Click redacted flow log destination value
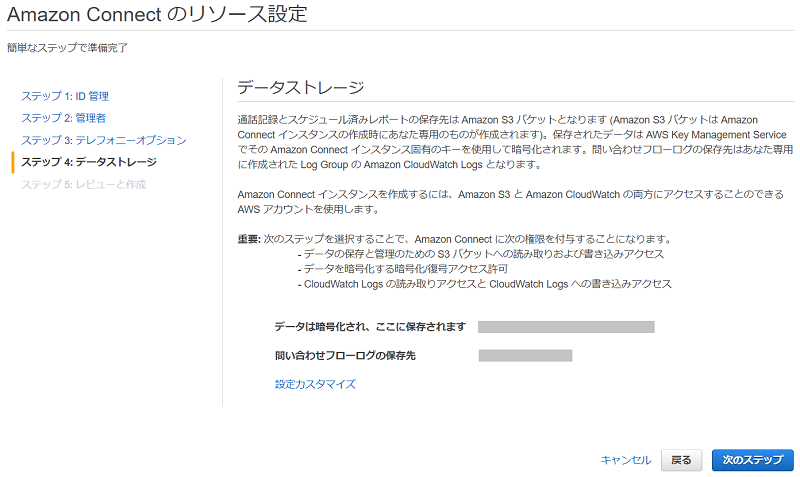This screenshot has width=800, height=477. click(x=525, y=356)
